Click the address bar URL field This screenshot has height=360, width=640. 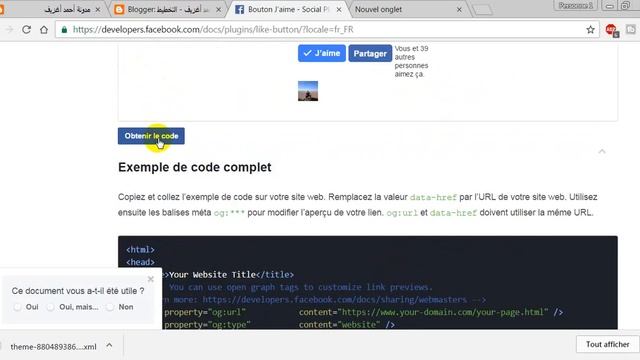(x=327, y=29)
